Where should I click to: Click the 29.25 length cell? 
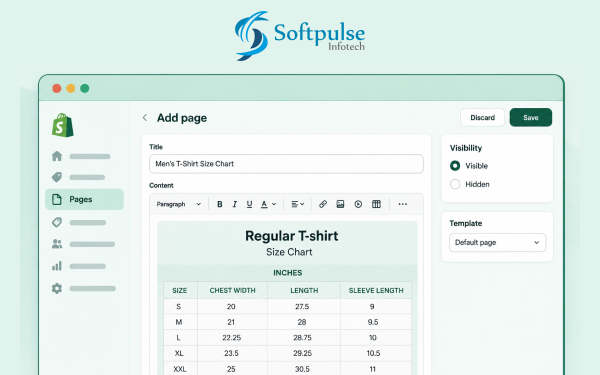click(x=303, y=353)
